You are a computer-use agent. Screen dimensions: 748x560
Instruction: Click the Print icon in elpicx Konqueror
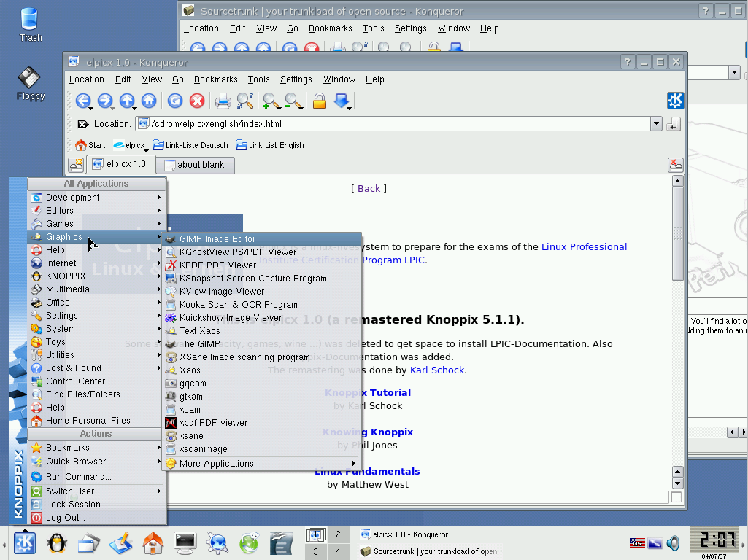[x=223, y=101]
